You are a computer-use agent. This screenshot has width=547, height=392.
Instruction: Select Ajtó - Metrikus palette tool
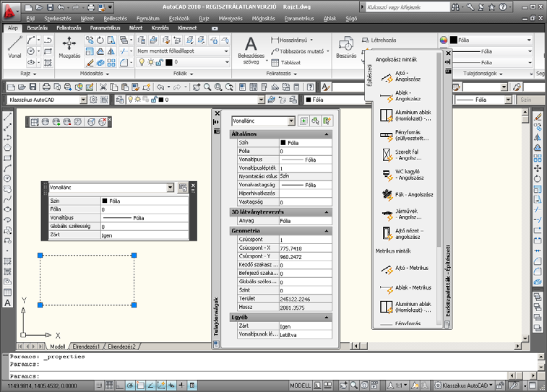point(405,268)
